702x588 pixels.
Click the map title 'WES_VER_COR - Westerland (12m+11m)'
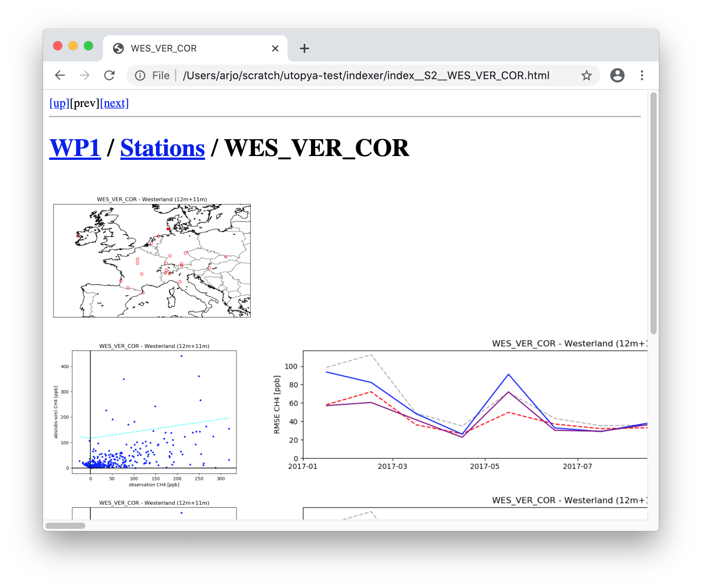coord(152,199)
